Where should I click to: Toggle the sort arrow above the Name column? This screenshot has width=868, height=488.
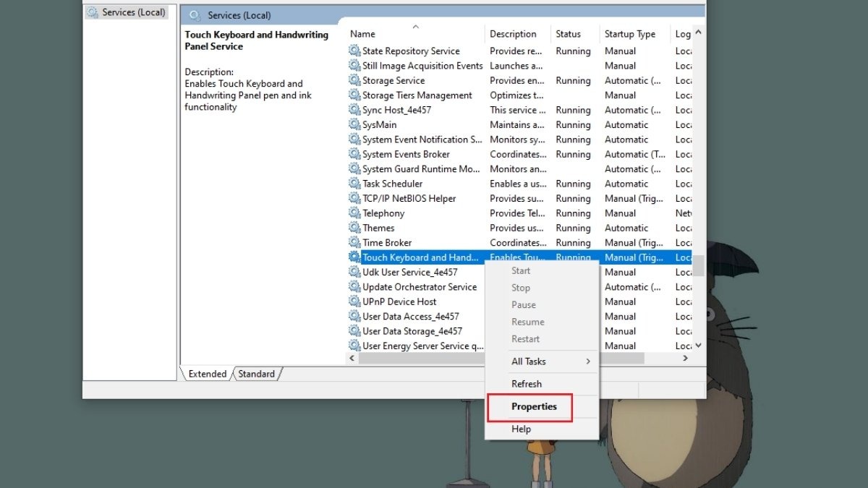(415, 27)
